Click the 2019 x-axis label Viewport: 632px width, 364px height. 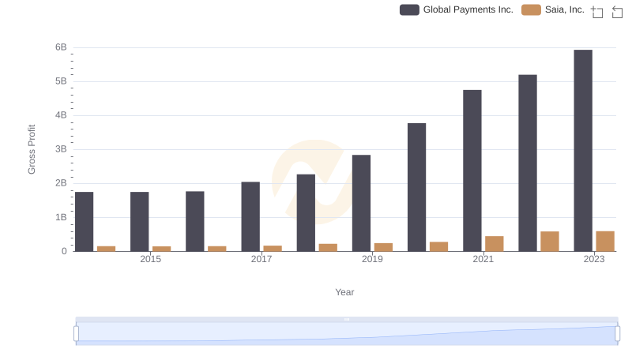click(372, 259)
